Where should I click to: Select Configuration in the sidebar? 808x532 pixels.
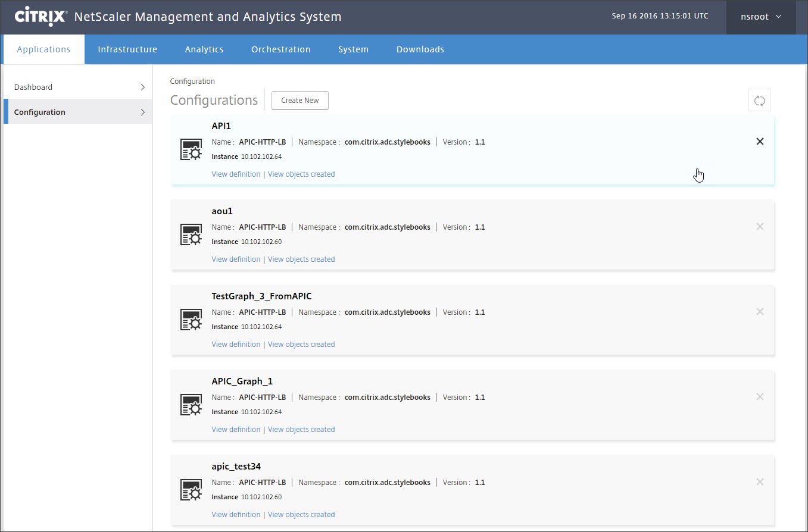click(x=77, y=112)
